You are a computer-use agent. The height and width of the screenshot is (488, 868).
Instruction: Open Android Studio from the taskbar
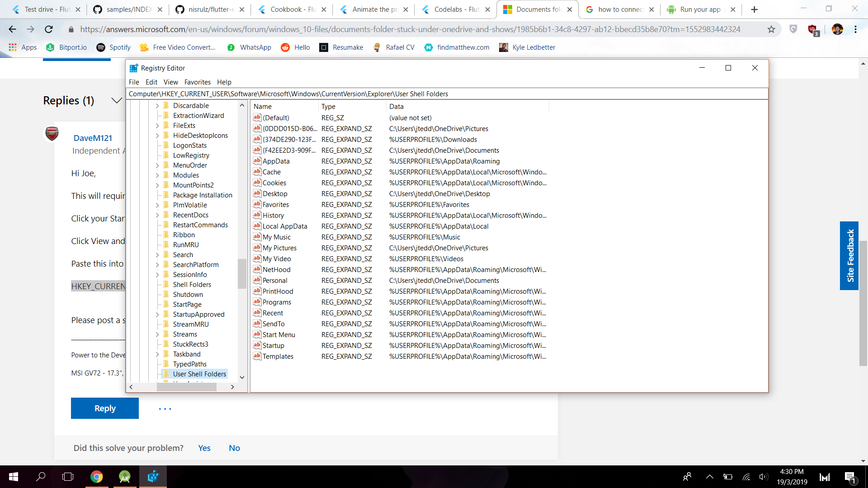125,477
